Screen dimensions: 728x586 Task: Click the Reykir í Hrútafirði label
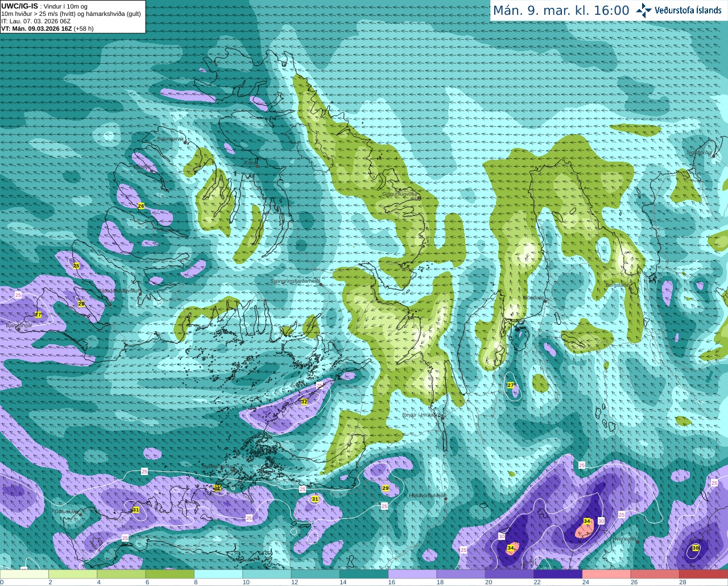pos(421,415)
